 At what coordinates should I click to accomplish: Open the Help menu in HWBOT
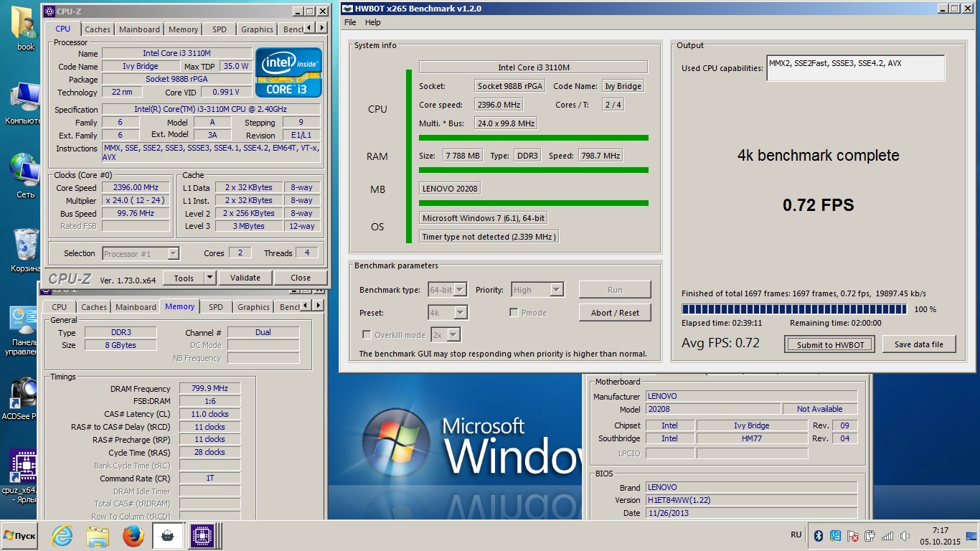pyautogui.click(x=373, y=22)
